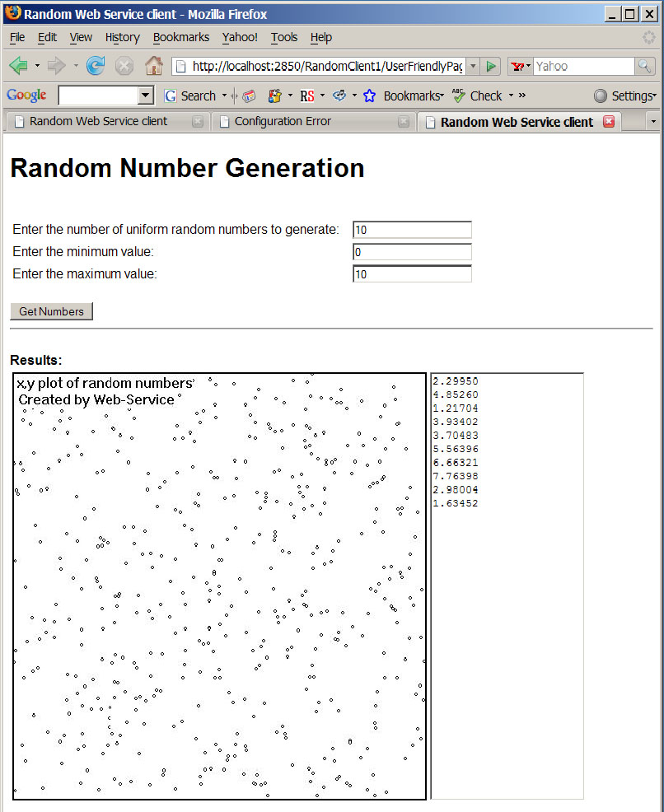
Task: Open the list-all-tabs dropdown
Action: pos(653,121)
